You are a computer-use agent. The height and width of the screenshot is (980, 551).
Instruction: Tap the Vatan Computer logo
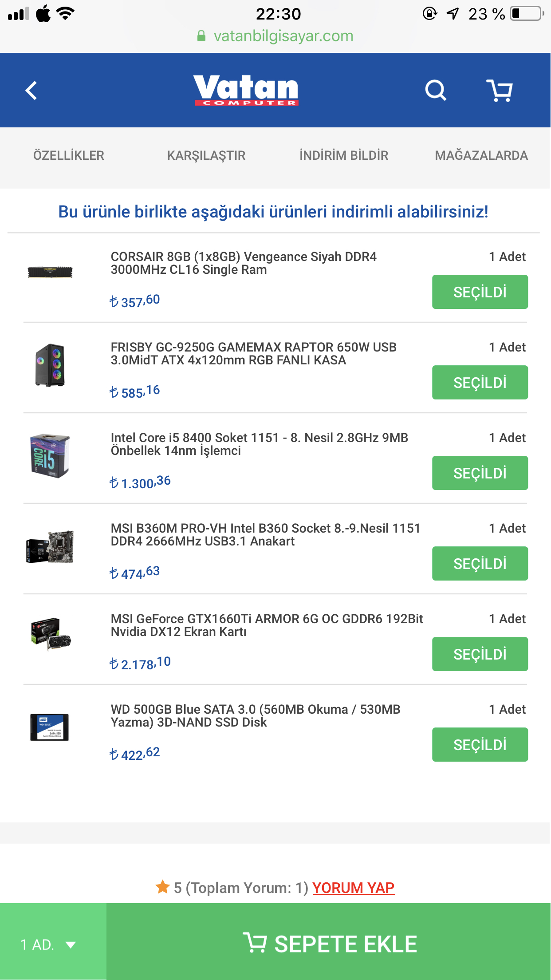point(246,90)
